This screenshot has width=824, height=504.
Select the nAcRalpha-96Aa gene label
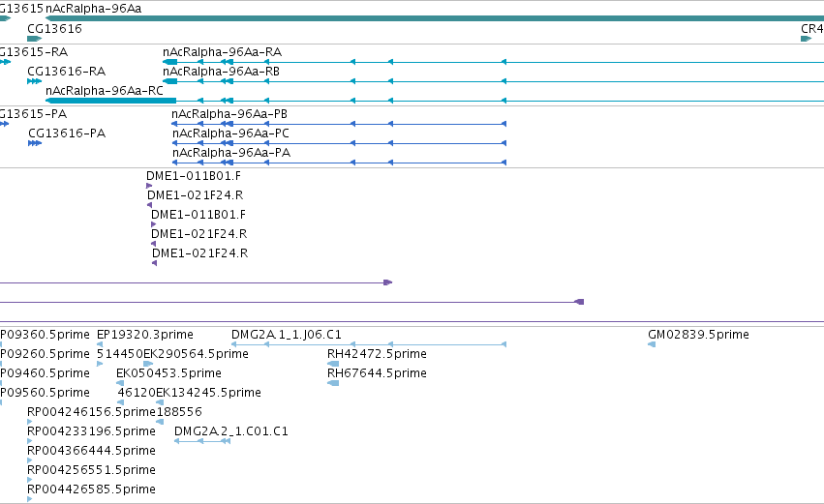point(94,9)
